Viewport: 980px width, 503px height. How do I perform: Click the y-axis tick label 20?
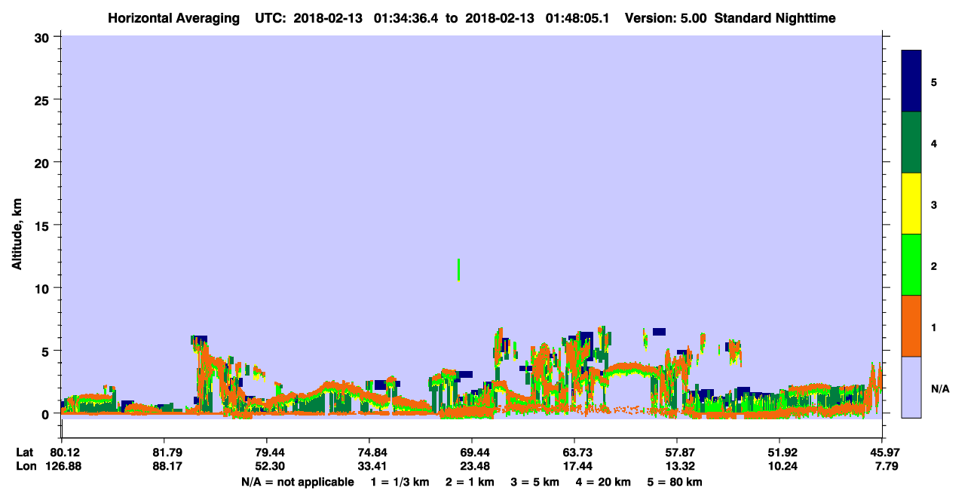coord(43,163)
